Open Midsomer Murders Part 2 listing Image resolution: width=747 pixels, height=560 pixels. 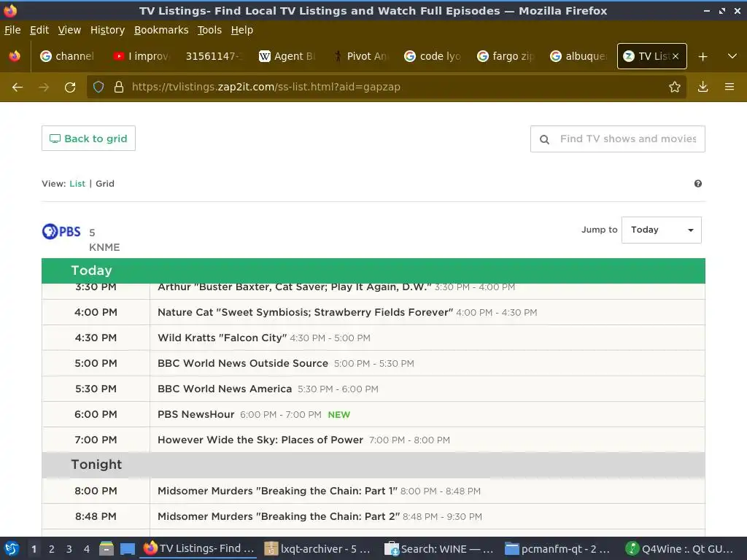click(279, 517)
